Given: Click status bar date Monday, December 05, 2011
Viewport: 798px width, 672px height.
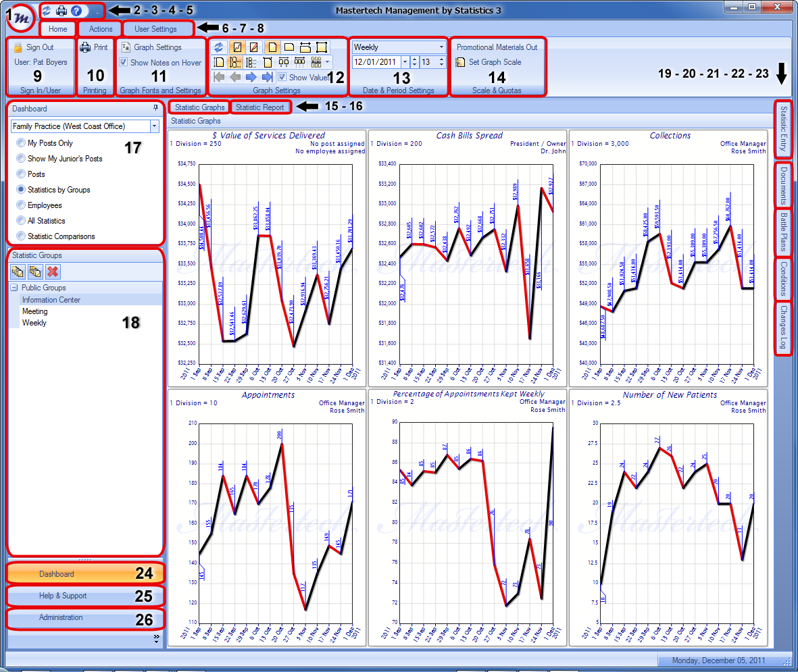Looking at the screenshot, I should click(718, 661).
